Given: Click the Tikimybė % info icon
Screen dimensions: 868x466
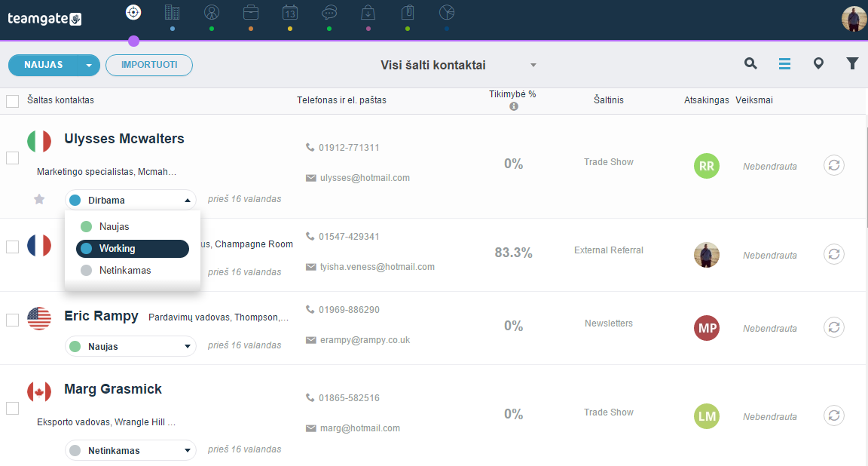Looking at the screenshot, I should pos(514,106).
